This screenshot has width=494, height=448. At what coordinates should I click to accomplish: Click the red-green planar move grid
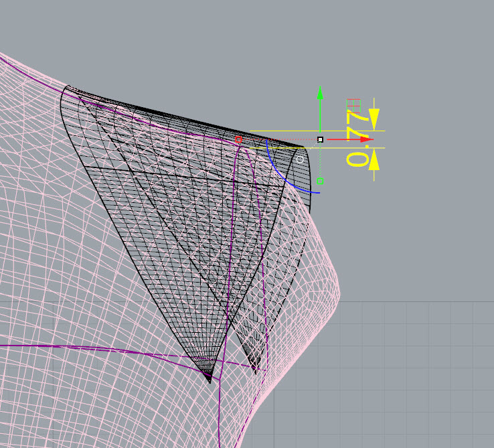353,106
